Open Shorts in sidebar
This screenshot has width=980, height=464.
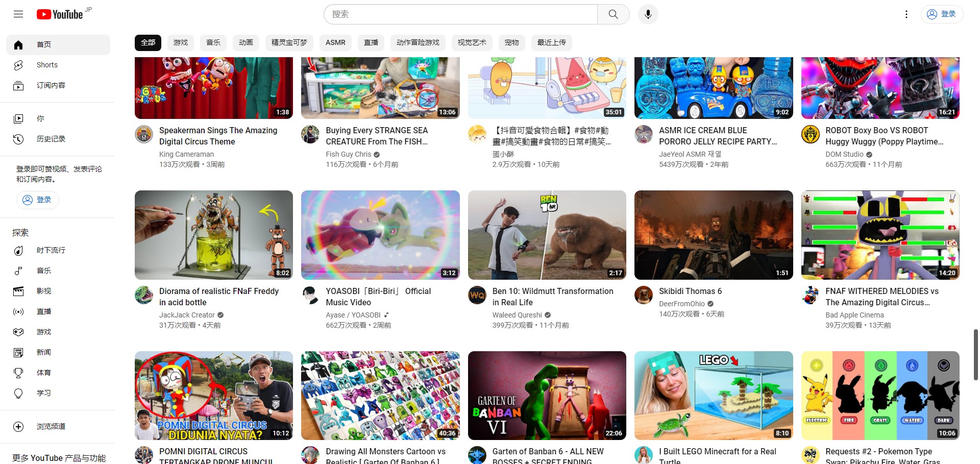click(58, 65)
